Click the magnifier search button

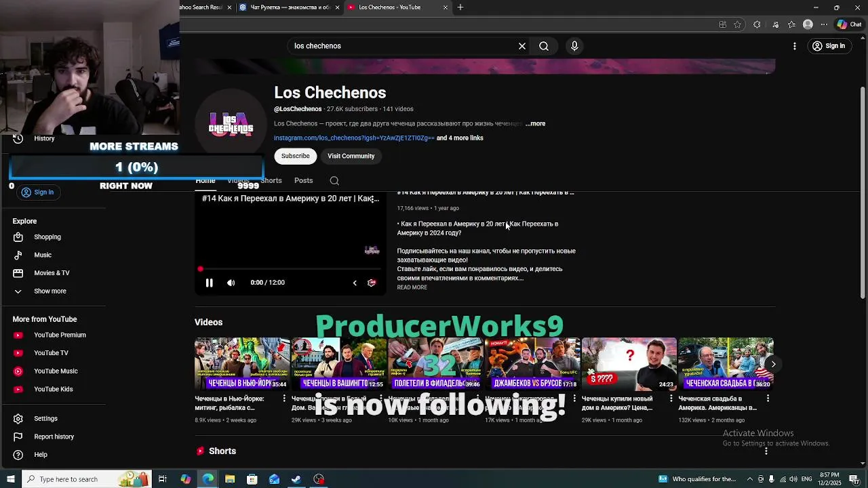pos(544,46)
